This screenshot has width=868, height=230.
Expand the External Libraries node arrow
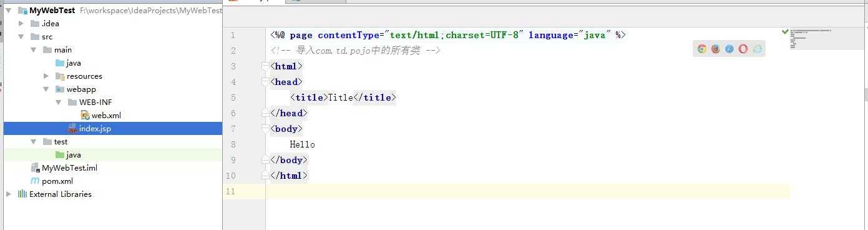pos(8,194)
